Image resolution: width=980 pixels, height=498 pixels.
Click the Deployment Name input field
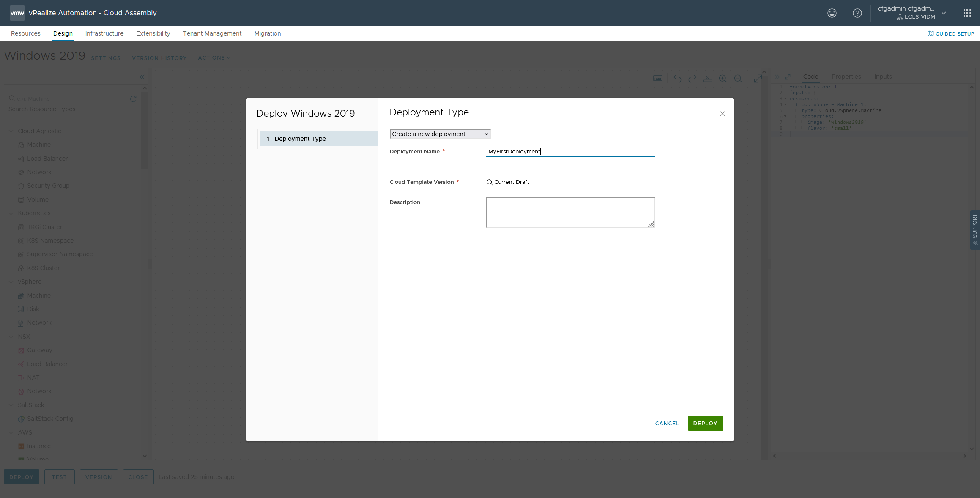pyautogui.click(x=570, y=151)
